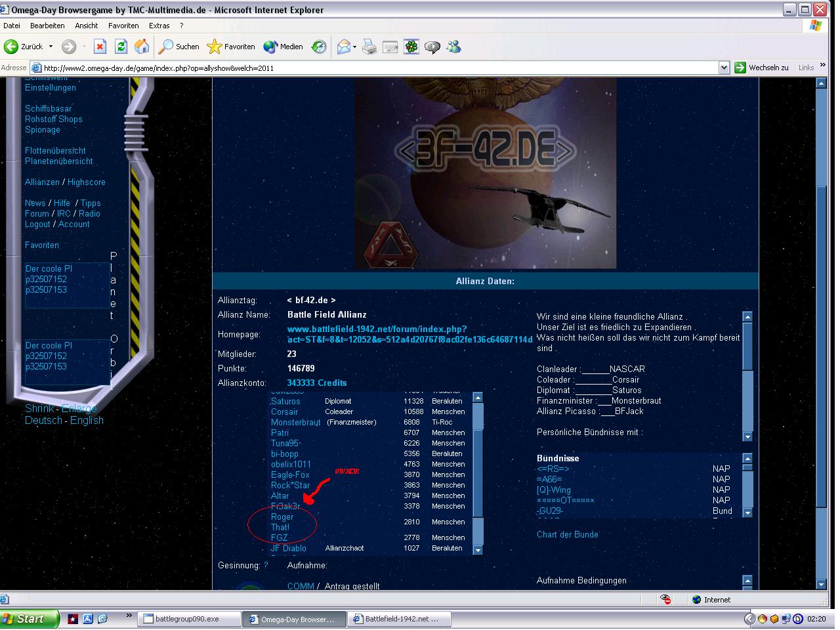The image size is (840, 630).
Task: Go to the browser home page
Action: pyautogui.click(x=142, y=47)
